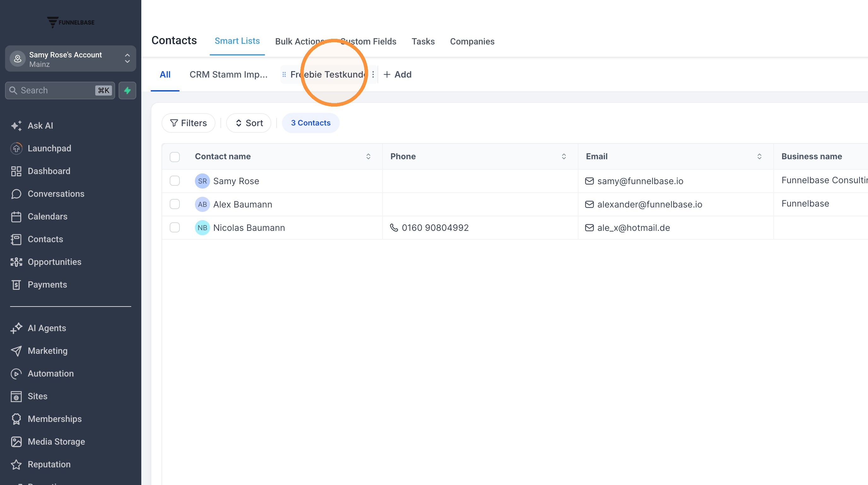
Task: Open the Sort options dropdown
Action: (249, 123)
